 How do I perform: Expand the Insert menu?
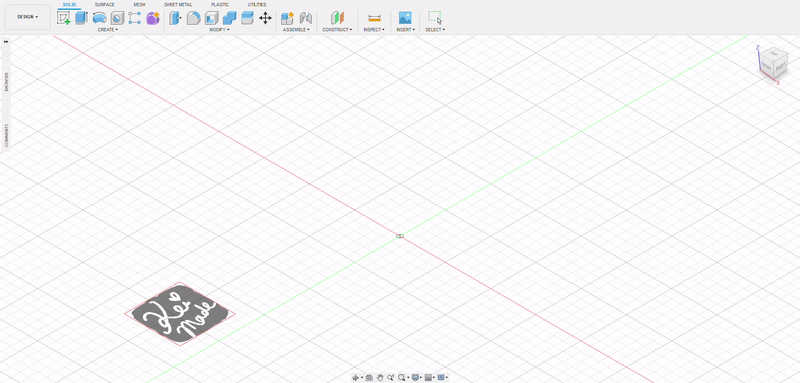[x=406, y=30]
